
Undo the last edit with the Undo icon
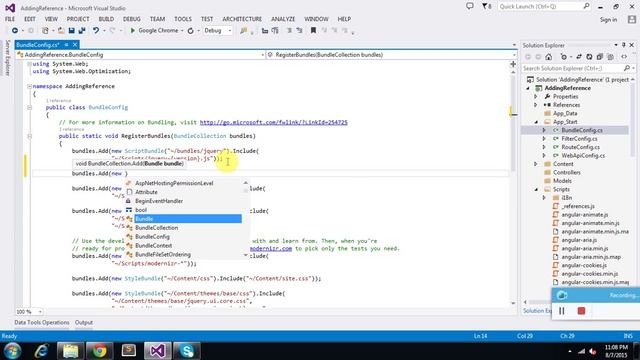click(x=96, y=31)
